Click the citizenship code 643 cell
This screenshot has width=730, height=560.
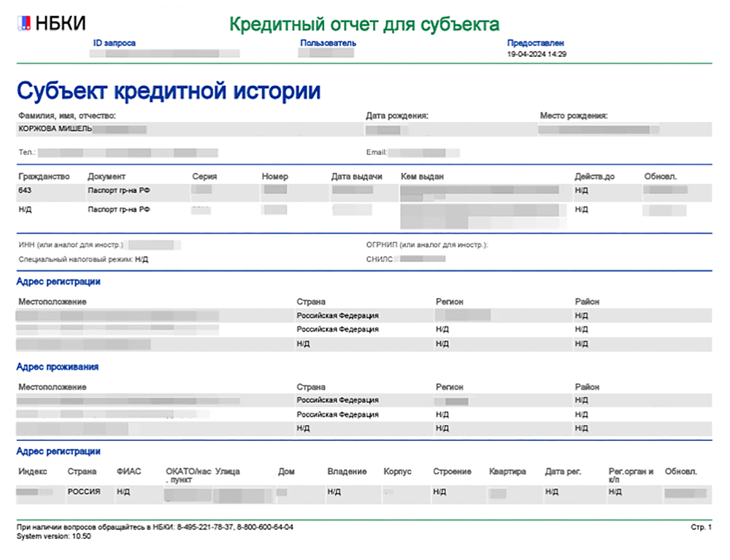point(24,190)
